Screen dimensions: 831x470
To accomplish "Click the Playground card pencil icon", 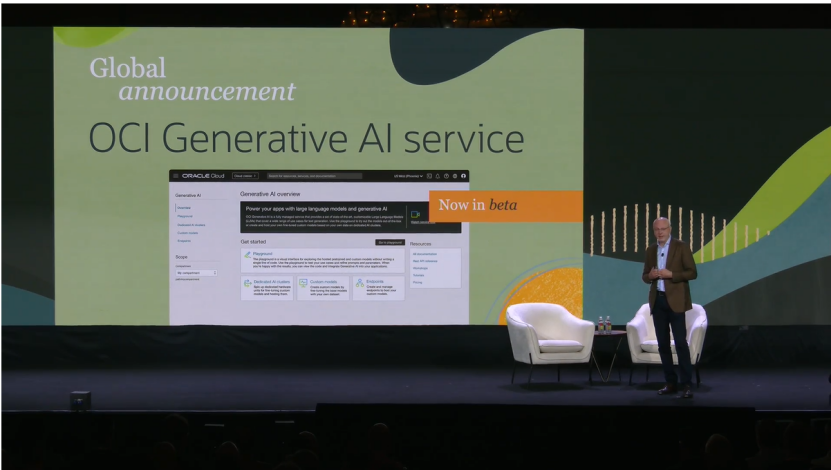I will tap(247, 255).
